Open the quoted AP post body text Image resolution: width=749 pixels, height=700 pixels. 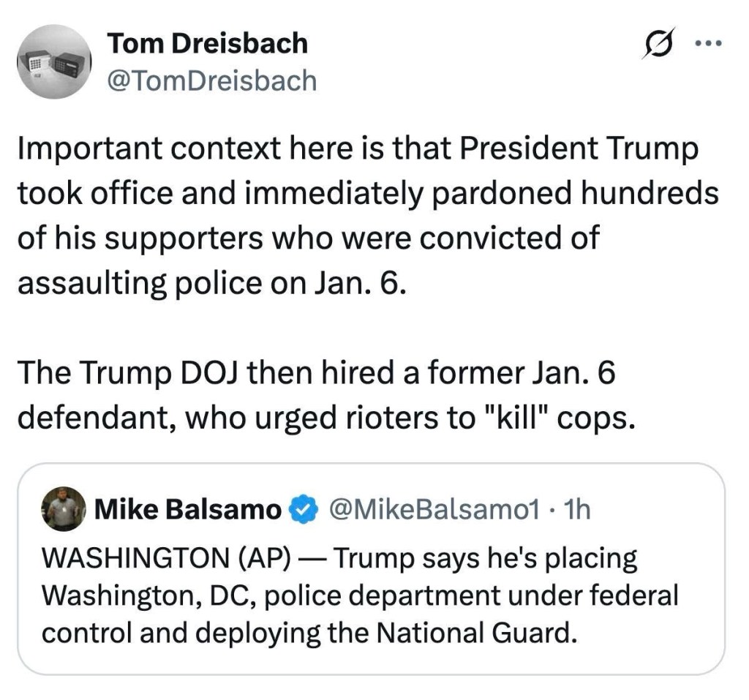point(358,595)
